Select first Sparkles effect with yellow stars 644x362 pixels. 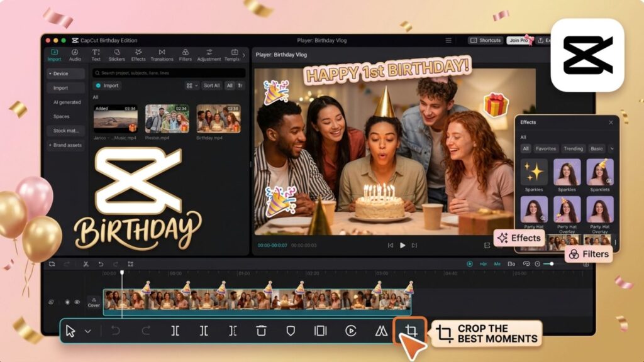pyautogui.click(x=533, y=172)
